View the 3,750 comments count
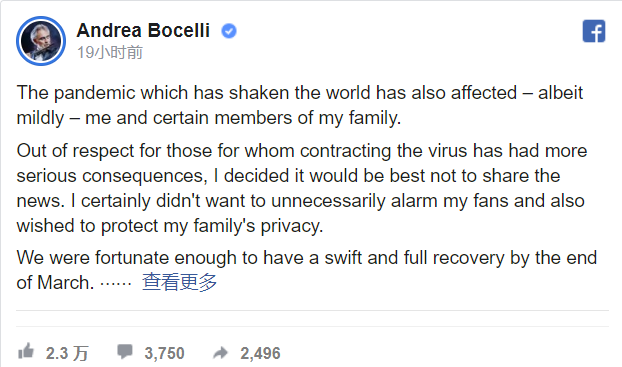The image size is (622, 367). (x=164, y=353)
